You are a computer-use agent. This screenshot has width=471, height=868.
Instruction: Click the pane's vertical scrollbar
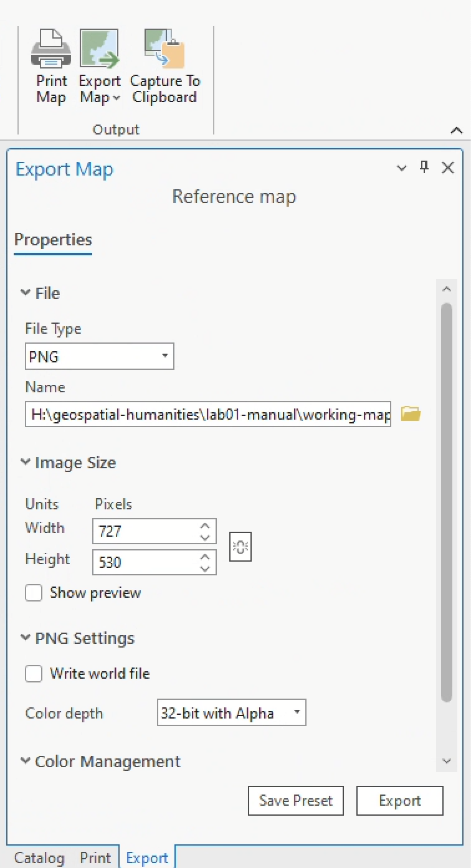click(x=446, y=498)
